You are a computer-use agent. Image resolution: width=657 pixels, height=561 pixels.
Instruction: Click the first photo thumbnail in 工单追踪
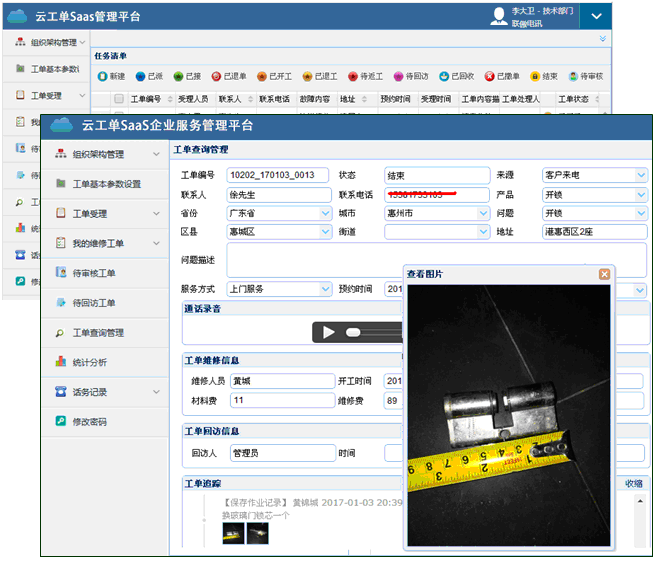(x=233, y=533)
